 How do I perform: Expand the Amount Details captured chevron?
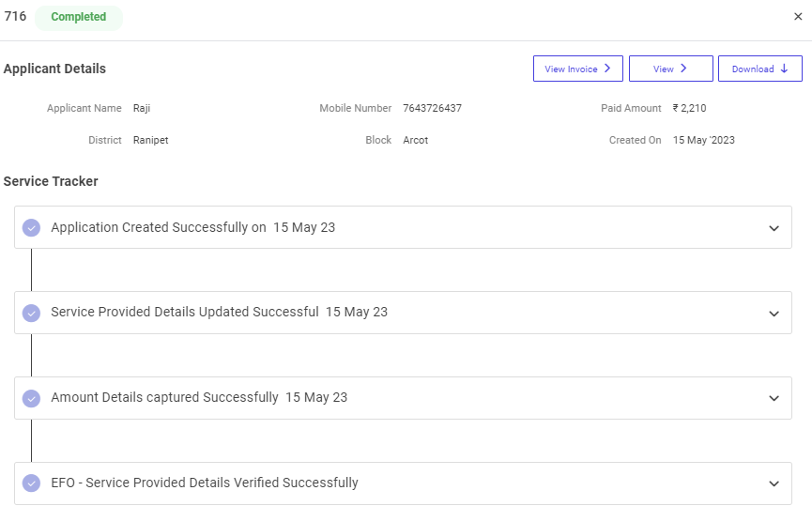point(774,398)
